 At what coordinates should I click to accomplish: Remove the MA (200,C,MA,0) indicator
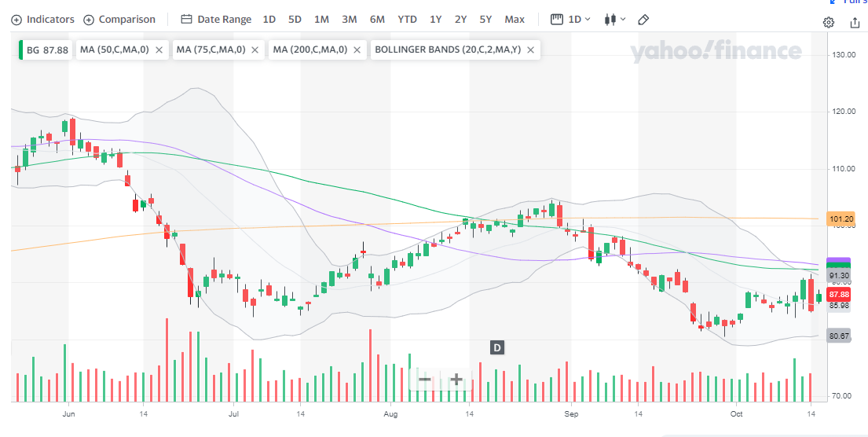click(x=357, y=50)
